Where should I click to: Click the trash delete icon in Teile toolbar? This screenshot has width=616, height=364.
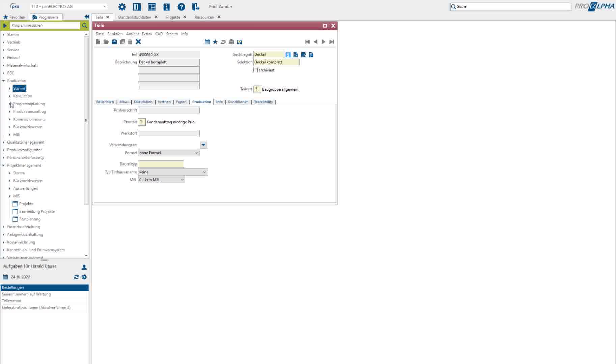pyautogui.click(x=130, y=42)
